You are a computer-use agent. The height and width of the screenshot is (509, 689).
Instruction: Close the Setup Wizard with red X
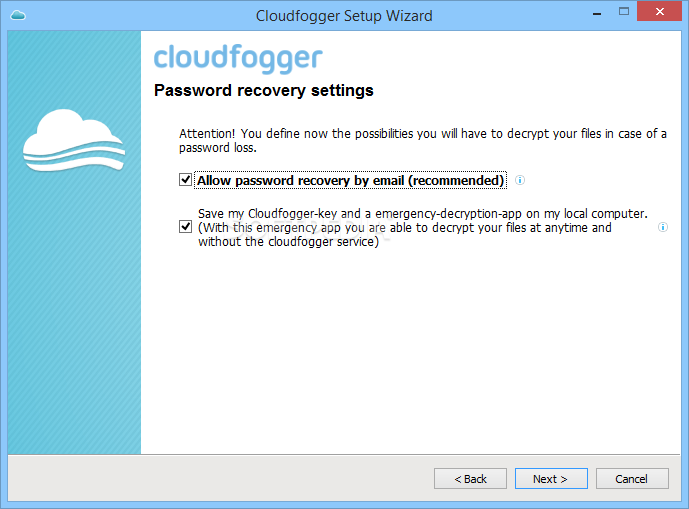click(x=659, y=12)
